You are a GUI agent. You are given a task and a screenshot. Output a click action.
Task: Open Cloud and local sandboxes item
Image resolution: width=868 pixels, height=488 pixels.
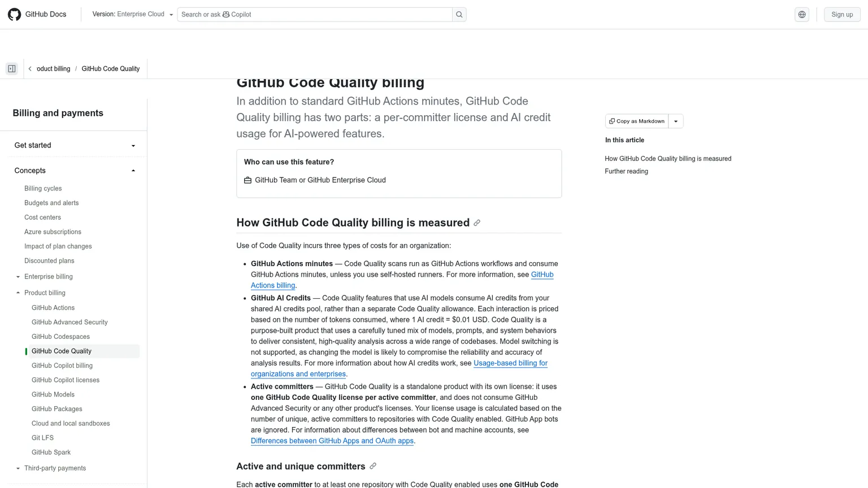[x=71, y=424]
